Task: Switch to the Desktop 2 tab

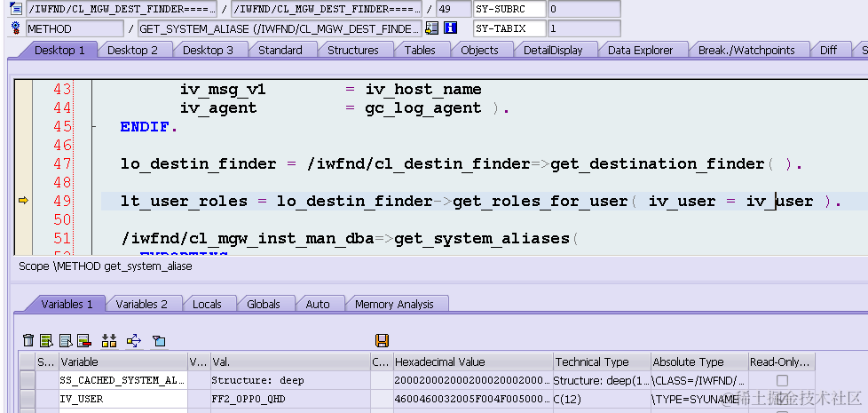Action: (x=132, y=50)
